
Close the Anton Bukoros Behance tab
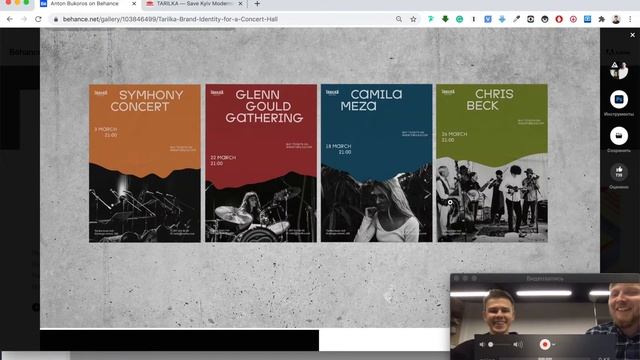pos(134,4)
